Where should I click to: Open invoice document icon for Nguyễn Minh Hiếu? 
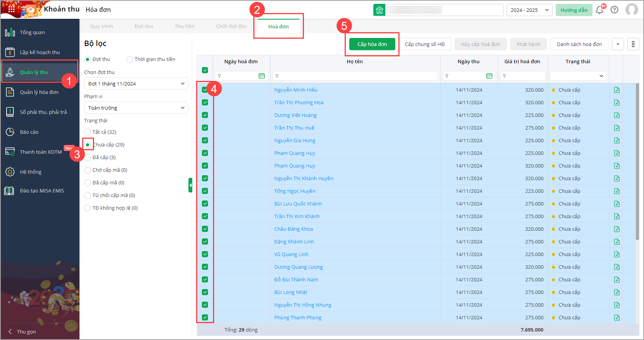[x=616, y=90]
